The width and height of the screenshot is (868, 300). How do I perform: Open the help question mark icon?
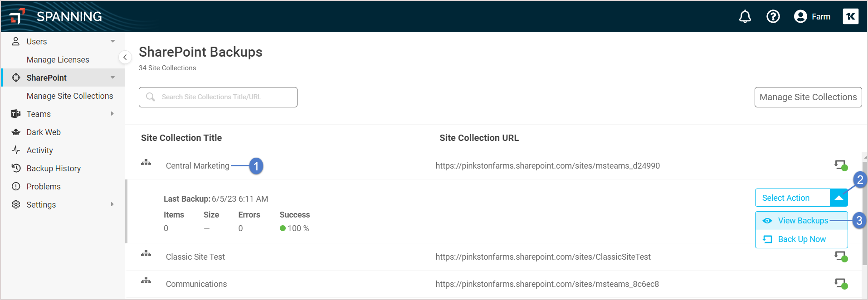[773, 17]
